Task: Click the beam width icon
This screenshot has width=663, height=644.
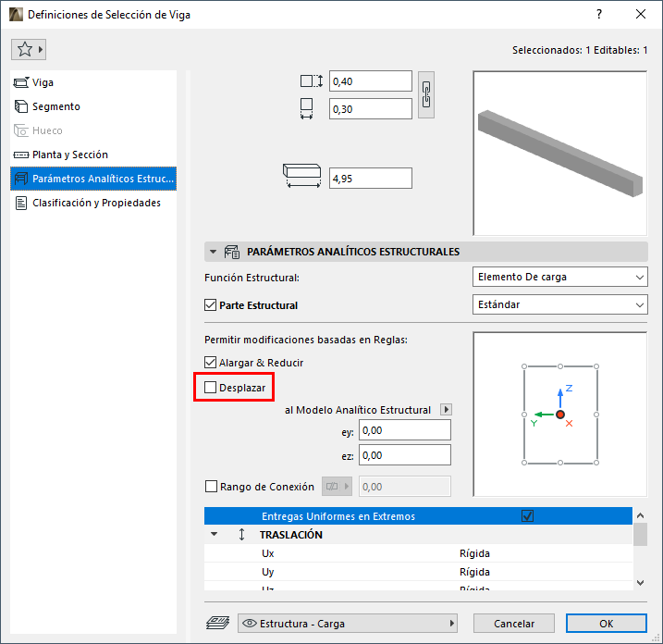Action: pos(307,109)
